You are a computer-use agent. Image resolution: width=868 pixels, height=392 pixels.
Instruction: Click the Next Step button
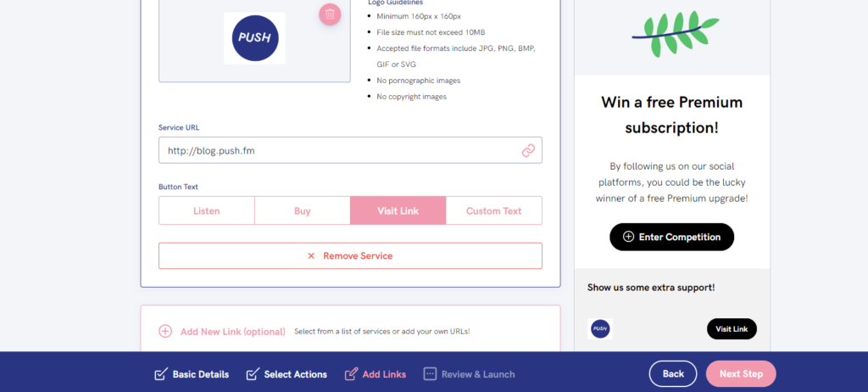click(x=741, y=373)
